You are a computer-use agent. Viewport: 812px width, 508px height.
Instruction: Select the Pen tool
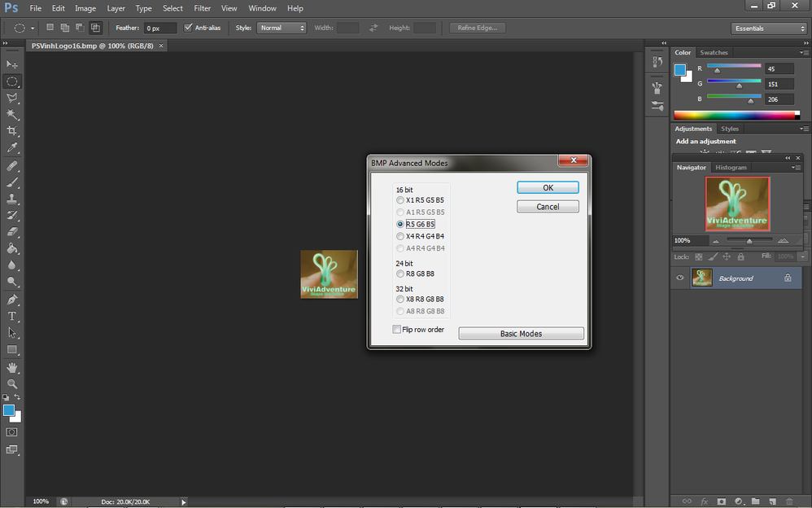[x=12, y=300]
